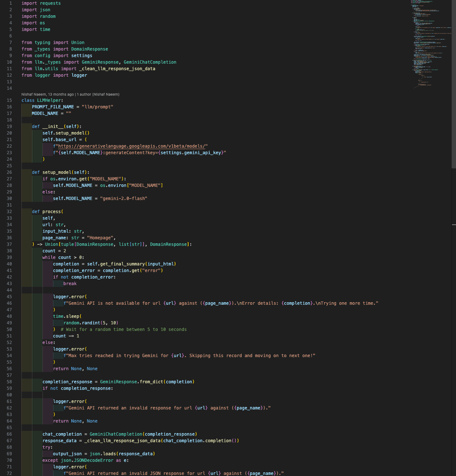The image size is (456, 476).
Task: Click the "gemini-2.0-flash" string
Action: click(x=124, y=199)
